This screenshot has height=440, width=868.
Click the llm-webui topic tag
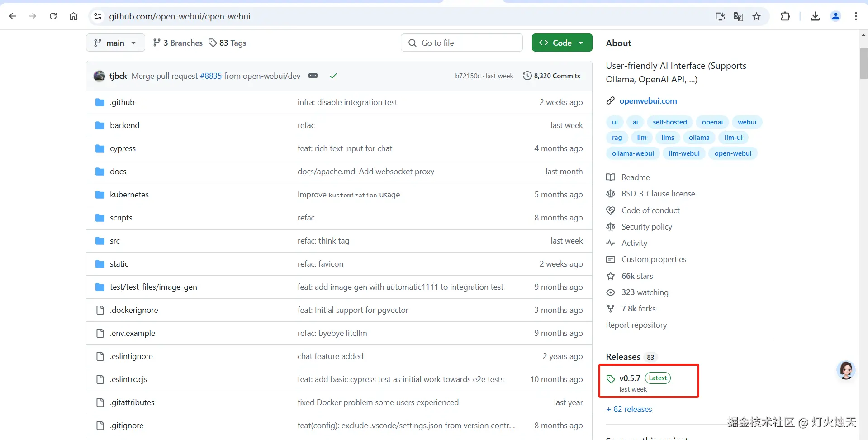pyautogui.click(x=684, y=153)
